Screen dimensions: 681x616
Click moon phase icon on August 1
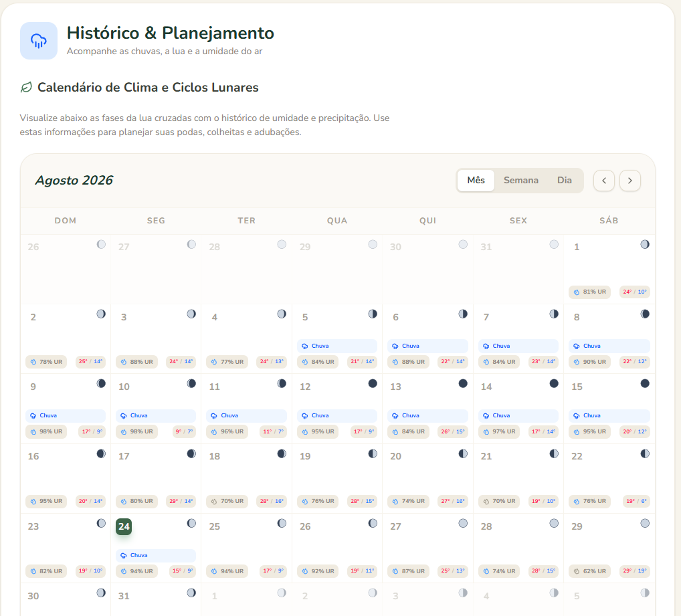tap(644, 244)
